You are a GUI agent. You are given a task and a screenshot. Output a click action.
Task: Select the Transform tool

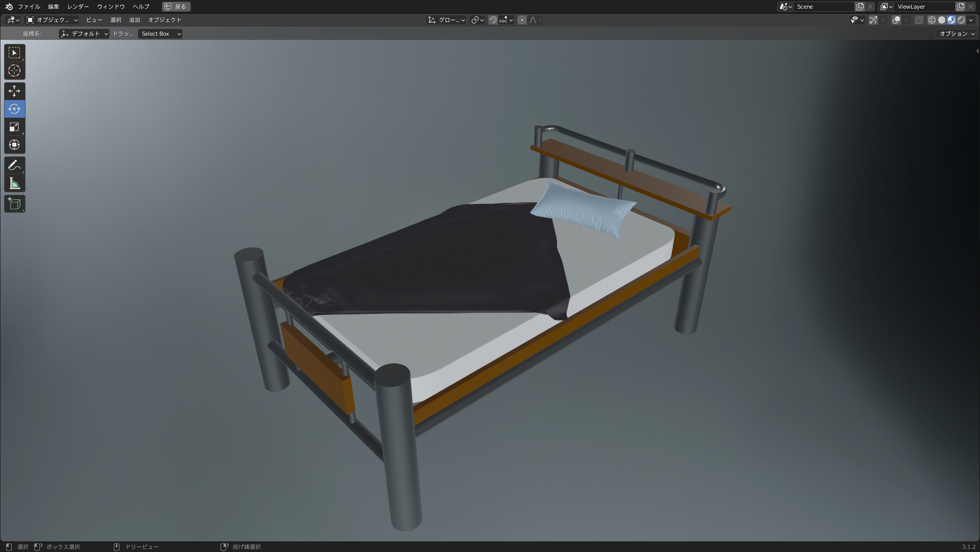[x=15, y=144]
